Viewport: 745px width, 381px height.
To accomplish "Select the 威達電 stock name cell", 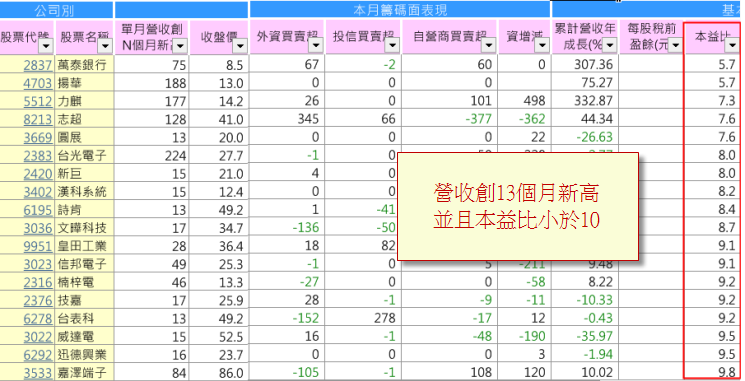I will (x=84, y=336).
